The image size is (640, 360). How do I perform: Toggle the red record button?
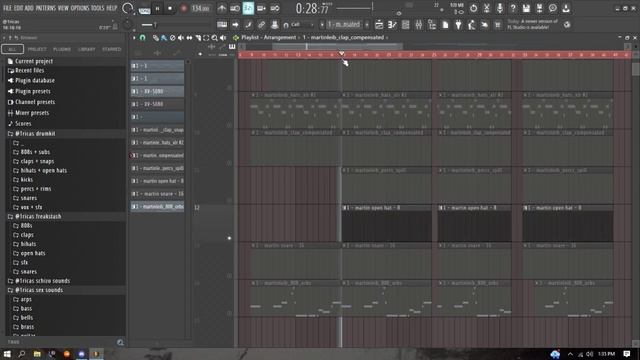point(184,8)
